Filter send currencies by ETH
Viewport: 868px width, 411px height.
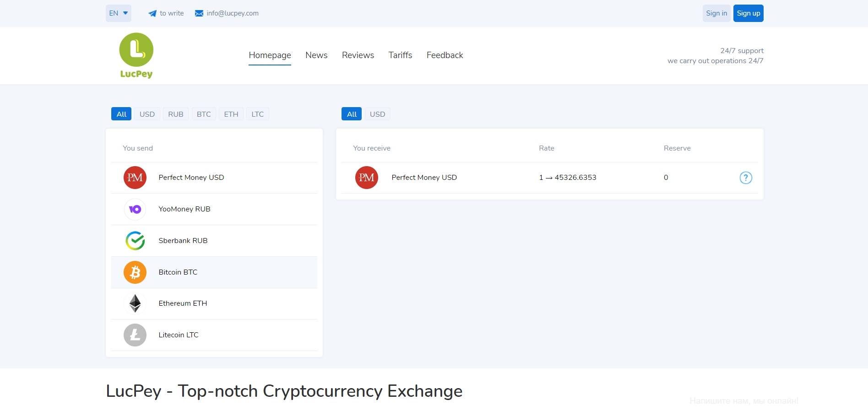pos(231,114)
